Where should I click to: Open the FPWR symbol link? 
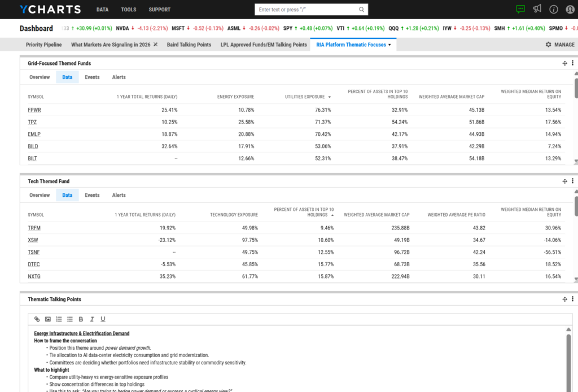pos(34,109)
